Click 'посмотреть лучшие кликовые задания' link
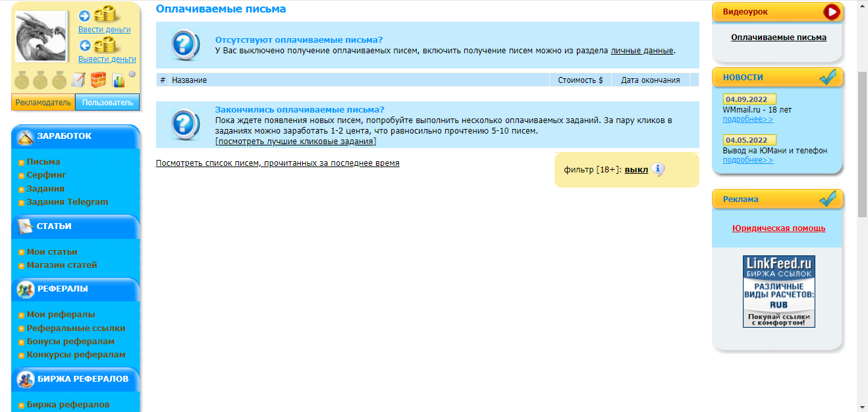 coord(296,142)
